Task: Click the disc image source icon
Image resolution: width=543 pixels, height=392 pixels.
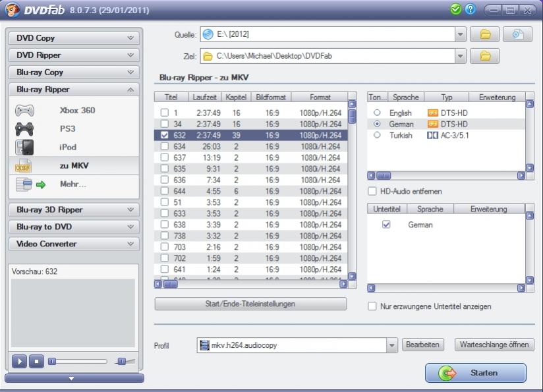Action: pos(517,34)
